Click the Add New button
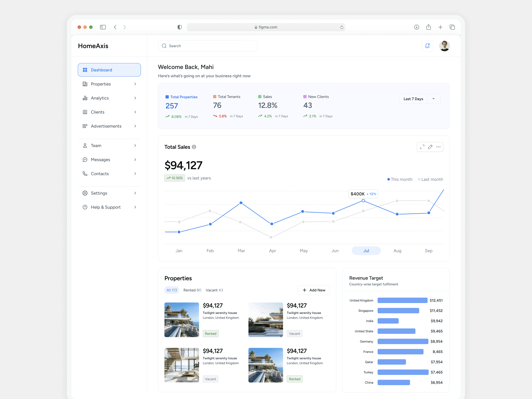Viewport: 532px width, 399px height. point(314,290)
